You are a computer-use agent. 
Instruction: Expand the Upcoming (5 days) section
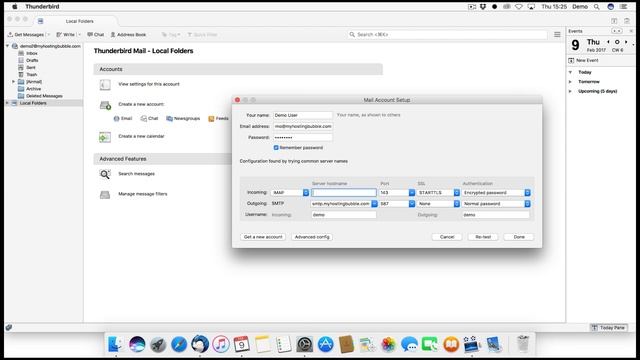pos(571,91)
